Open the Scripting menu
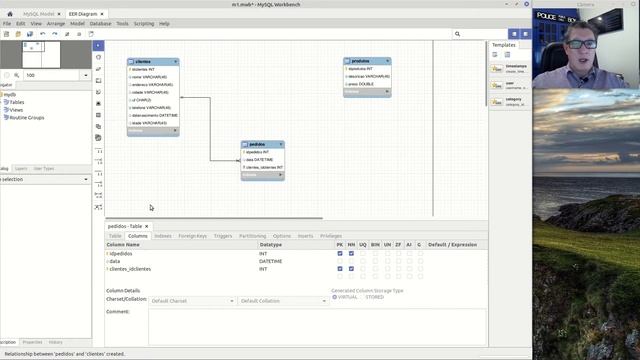The image size is (640, 360). tap(144, 24)
